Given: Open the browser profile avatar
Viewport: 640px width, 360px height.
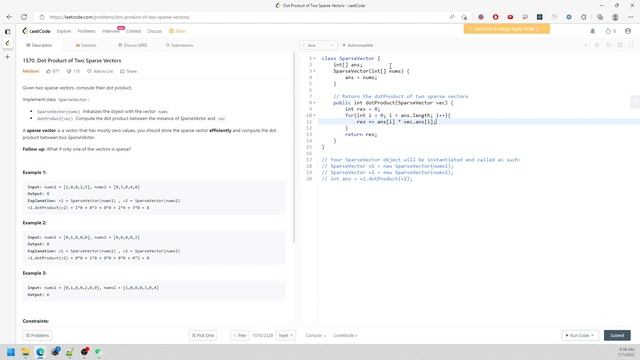Looking at the screenshot, I should click(x=615, y=17).
